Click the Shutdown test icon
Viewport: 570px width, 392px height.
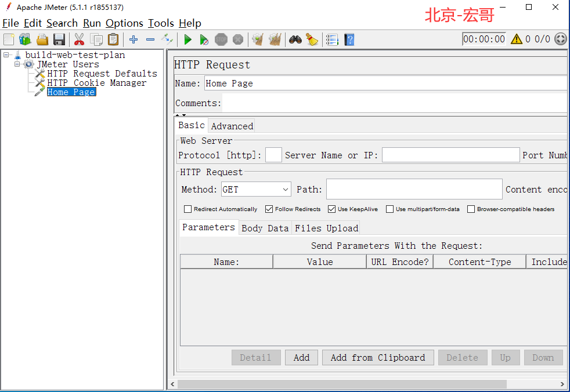(x=238, y=39)
